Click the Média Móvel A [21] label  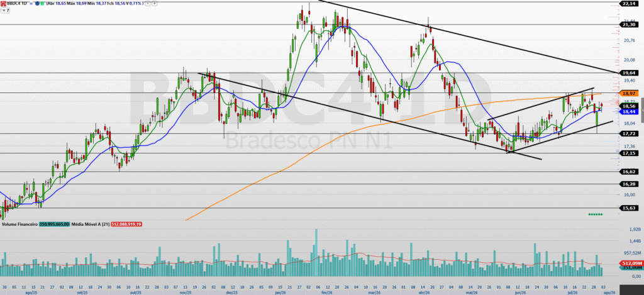pos(91,225)
